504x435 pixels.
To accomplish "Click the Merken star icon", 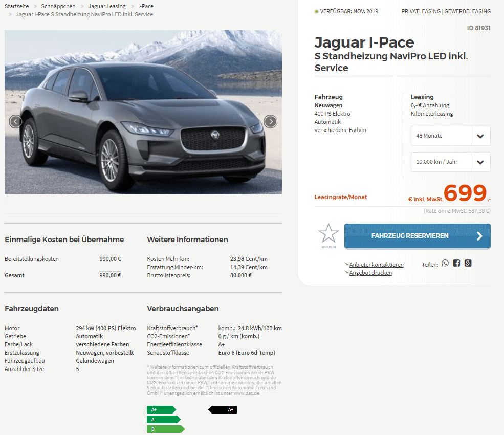I will pyautogui.click(x=328, y=233).
